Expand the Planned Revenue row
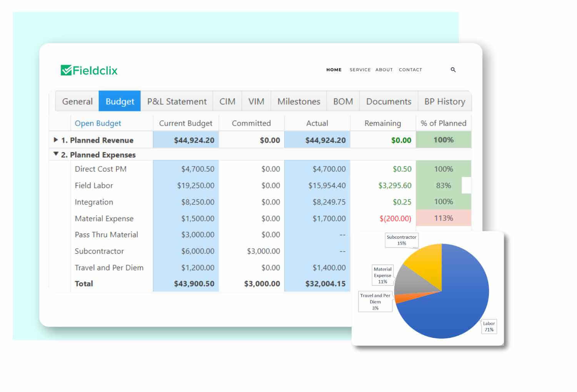The image size is (577, 392). click(x=56, y=140)
